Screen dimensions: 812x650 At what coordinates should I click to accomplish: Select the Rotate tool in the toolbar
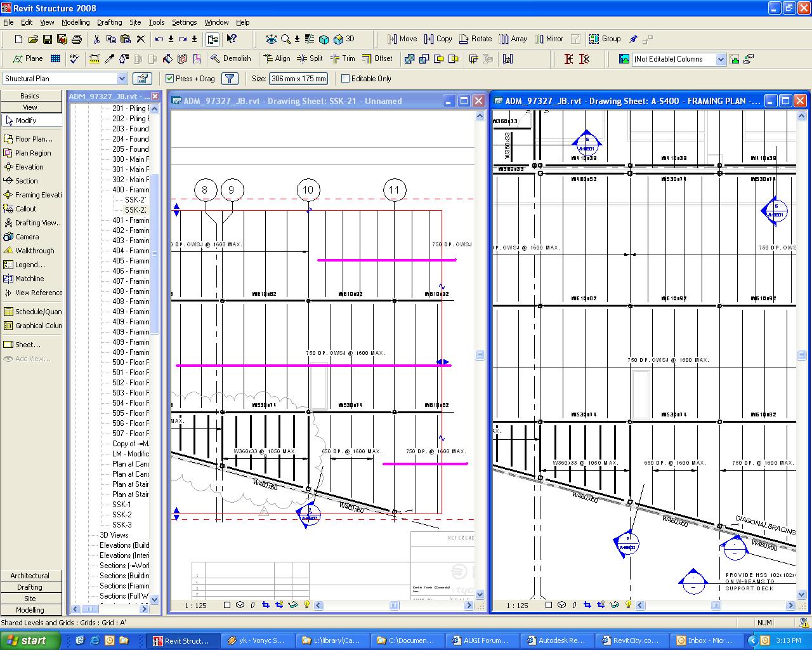point(475,39)
